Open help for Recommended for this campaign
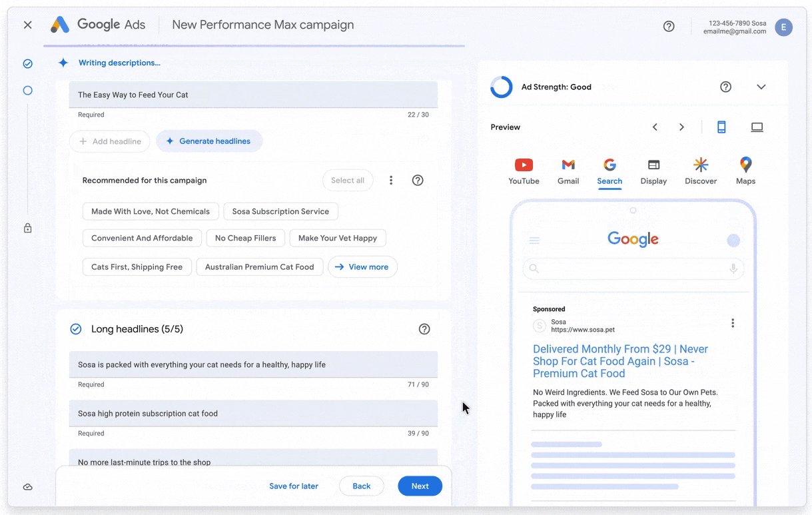Image resolution: width=812 pixels, height=515 pixels. coord(418,181)
